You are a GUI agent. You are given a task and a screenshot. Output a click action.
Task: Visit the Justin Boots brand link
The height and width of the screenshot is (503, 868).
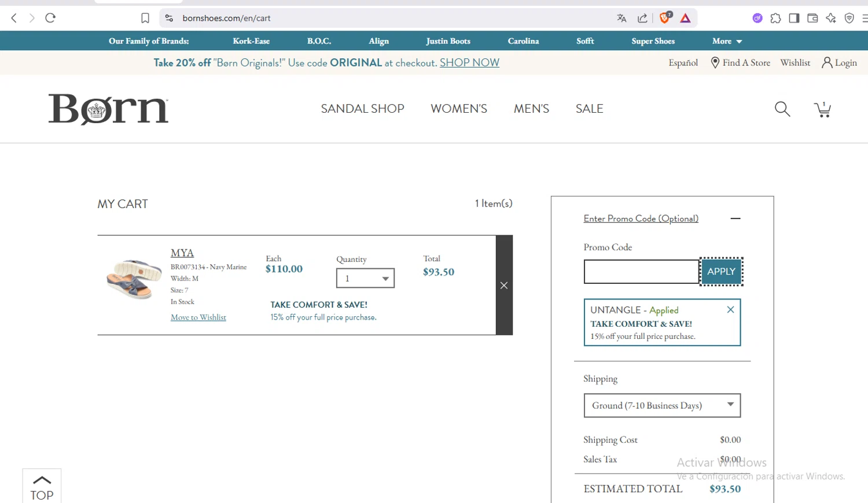[448, 41]
